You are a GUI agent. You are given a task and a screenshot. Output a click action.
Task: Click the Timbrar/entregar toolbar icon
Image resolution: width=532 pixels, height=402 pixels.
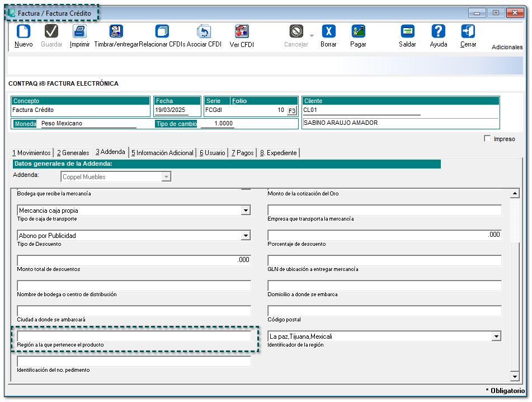click(116, 32)
